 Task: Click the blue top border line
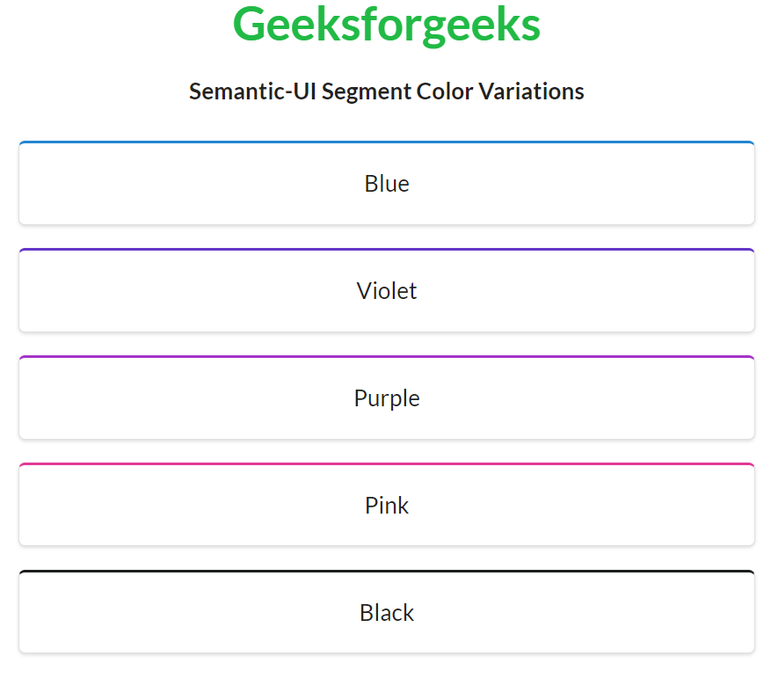tap(387, 142)
